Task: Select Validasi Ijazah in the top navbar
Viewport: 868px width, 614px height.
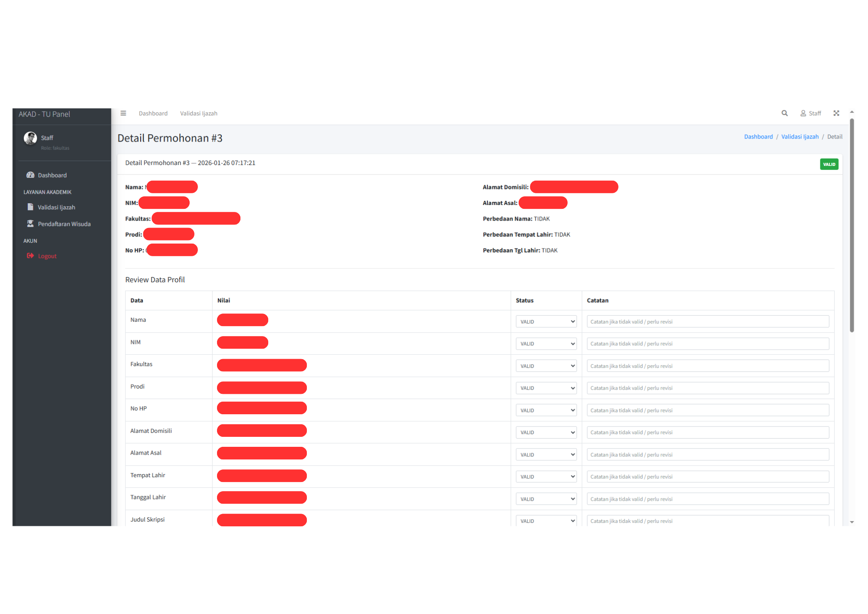Action: coord(199,113)
